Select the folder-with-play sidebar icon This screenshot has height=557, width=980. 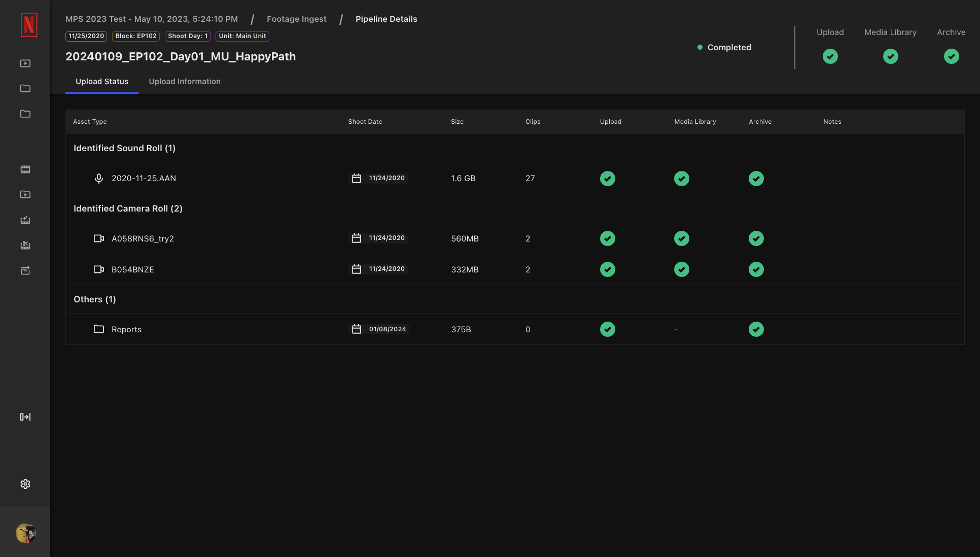(25, 194)
